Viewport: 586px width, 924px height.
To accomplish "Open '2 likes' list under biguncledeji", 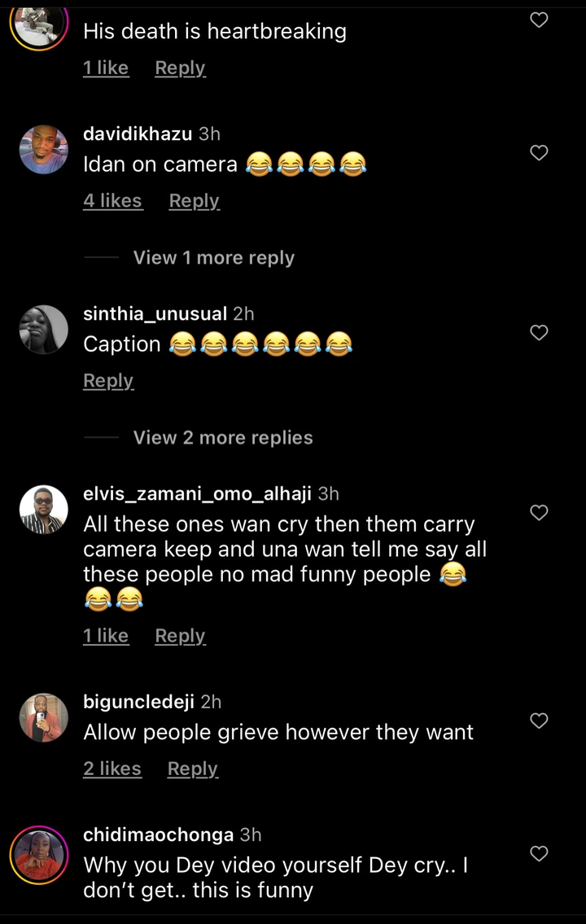I will tap(112, 769).
